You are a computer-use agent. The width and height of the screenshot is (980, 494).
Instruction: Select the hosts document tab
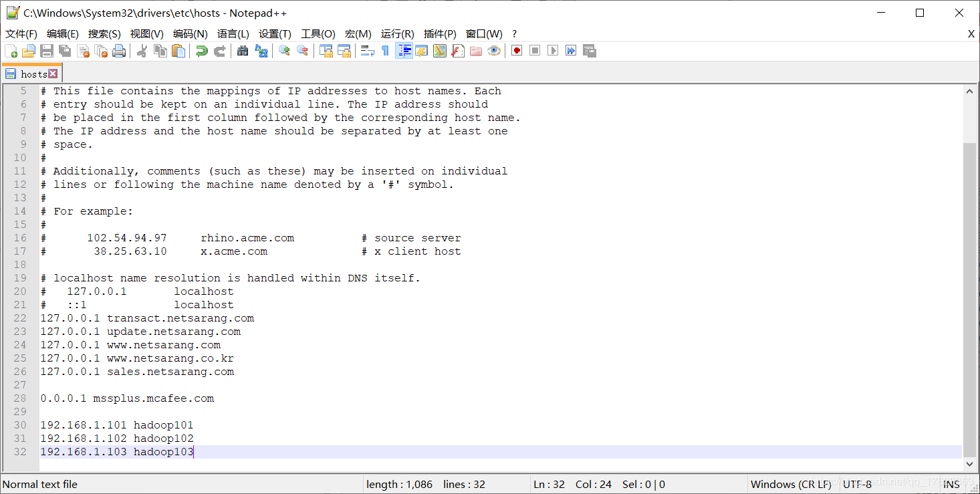point(31,74)
